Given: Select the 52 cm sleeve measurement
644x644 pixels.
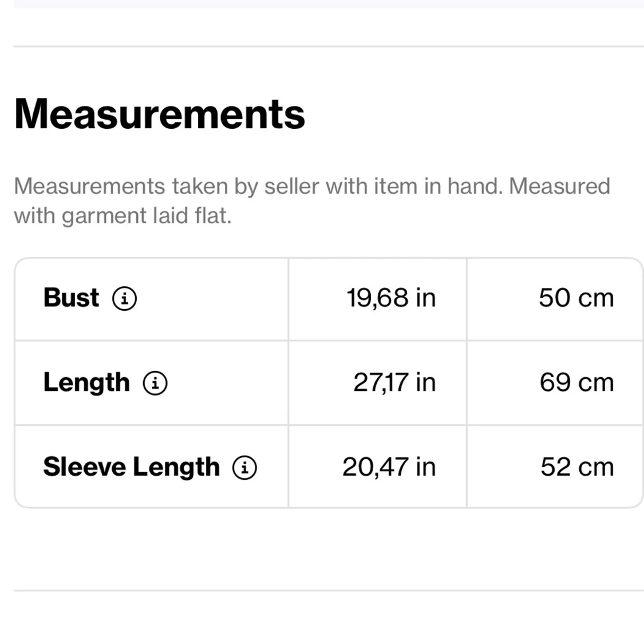Looking at the screenshot, I should click(577, 467).
